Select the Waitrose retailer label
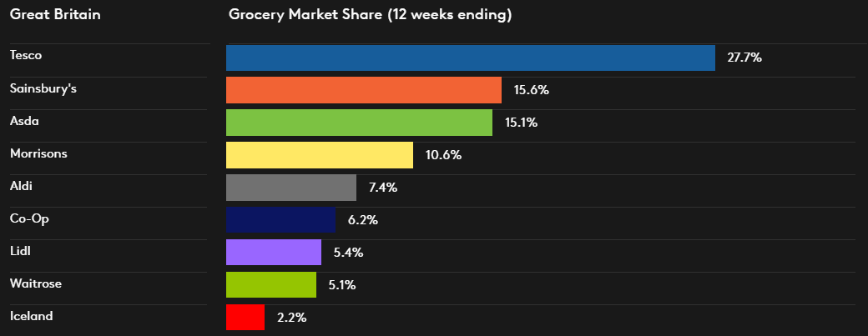Image resolution: width=868 pixels, height=336 pixels. pyautogui.click(x=35, y=283)
